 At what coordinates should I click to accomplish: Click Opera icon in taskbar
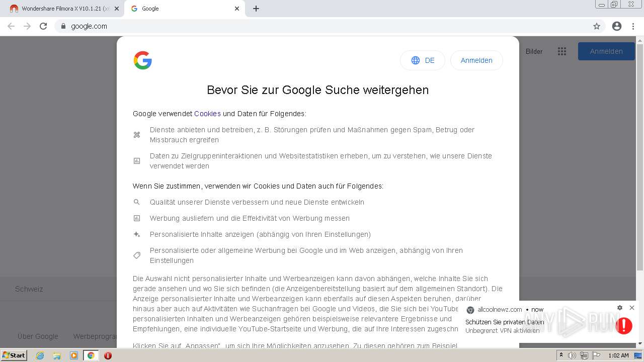[108, 355]
